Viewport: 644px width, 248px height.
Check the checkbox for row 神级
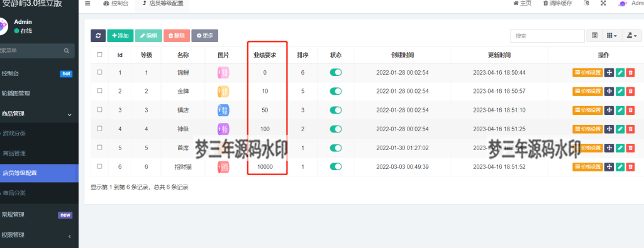[99, 128]
